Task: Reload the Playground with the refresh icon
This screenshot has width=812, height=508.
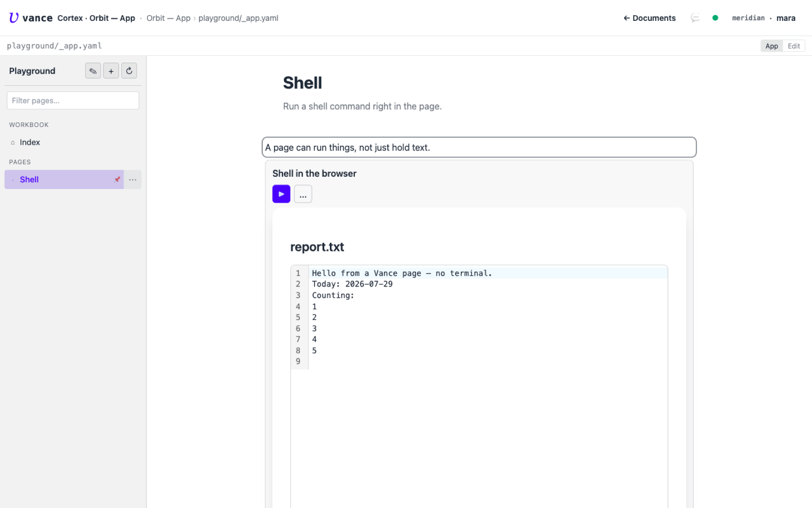Action: (129, 71)
